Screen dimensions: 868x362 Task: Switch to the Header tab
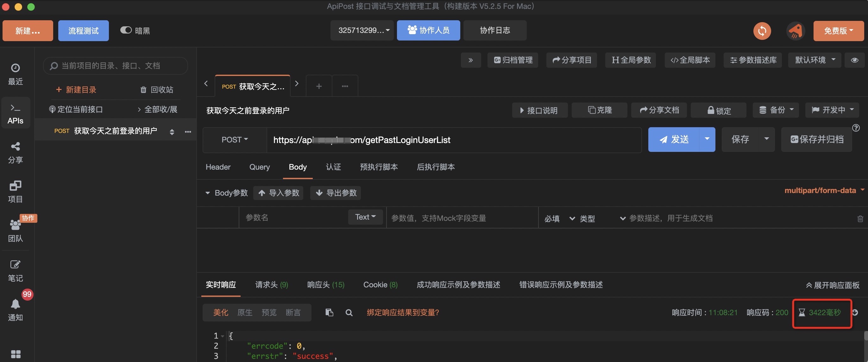pos(218,167)
